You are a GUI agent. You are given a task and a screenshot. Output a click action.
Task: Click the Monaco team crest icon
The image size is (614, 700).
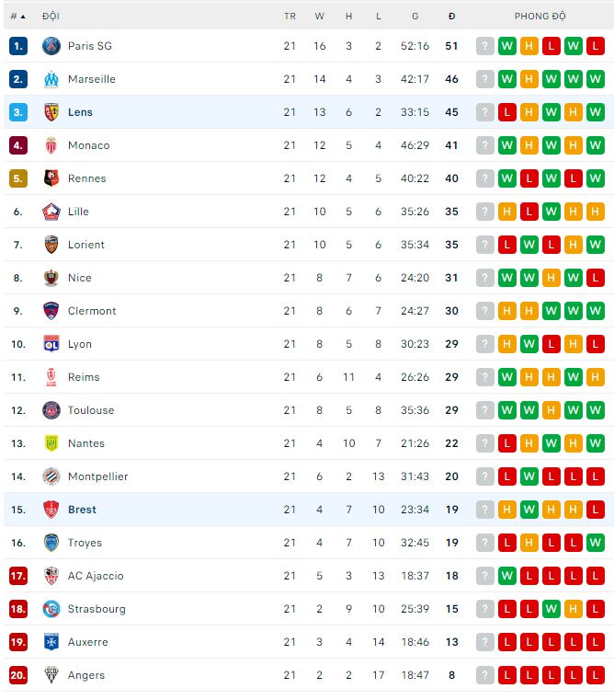(51, 145)
